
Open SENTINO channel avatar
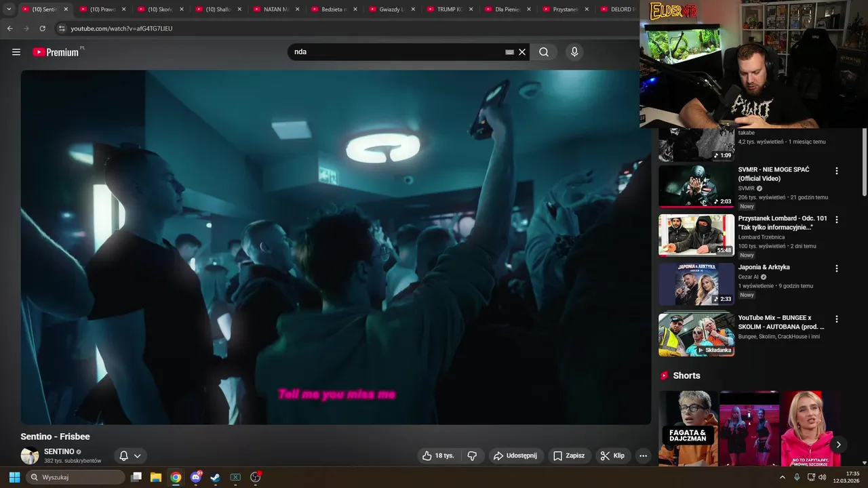30,455
